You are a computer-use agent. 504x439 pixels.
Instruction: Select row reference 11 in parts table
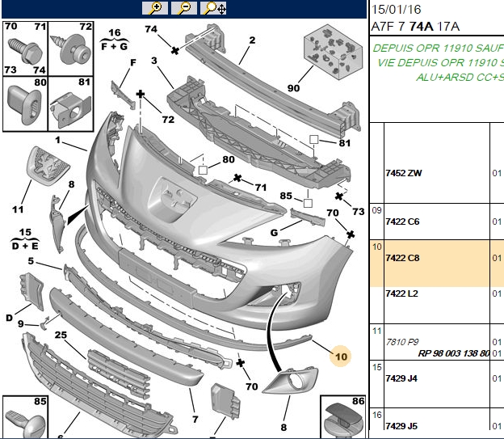pos(376,331)
